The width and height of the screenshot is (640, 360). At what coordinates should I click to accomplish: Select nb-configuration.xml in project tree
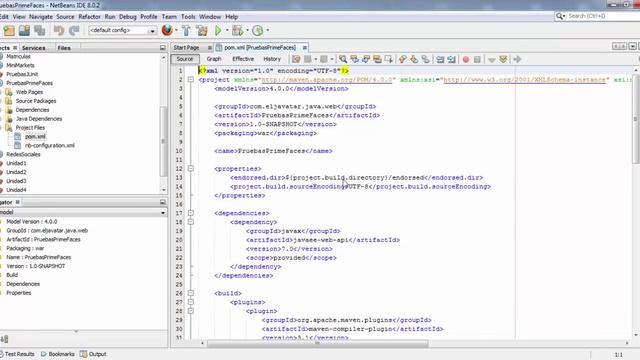[x=50, y=145]
